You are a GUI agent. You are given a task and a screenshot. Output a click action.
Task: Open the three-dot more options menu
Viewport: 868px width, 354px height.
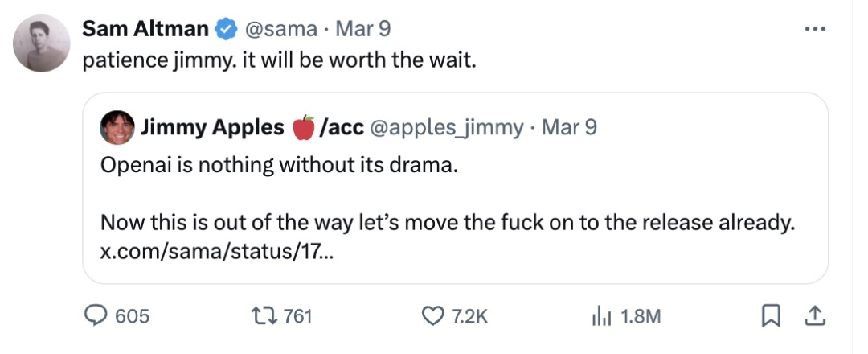click(815, 29)
